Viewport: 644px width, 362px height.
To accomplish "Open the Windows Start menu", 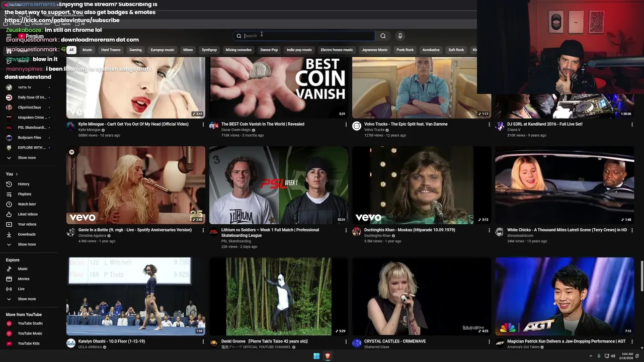I will [x=316, y=356].
